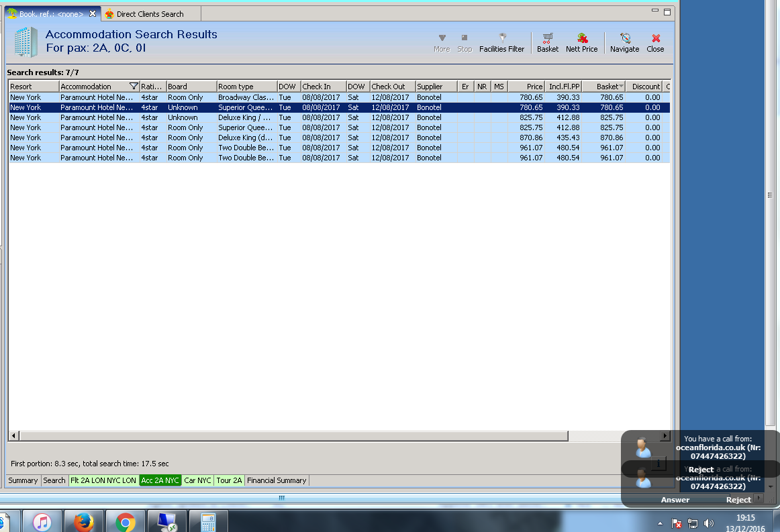Image resolution: width=780 pixels, height=532 pixels.
Task: Click the volume icon in system tray
Action: pyautogui.click(x=709, y=523)
